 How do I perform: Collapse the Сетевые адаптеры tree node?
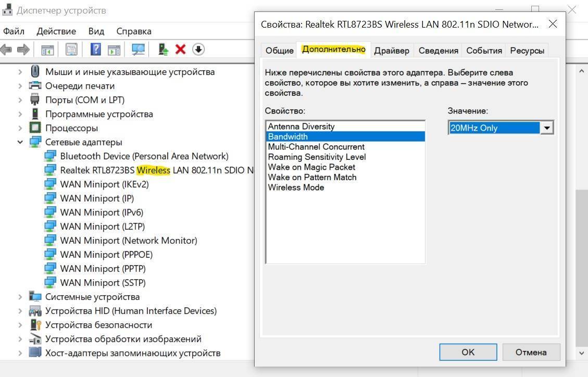20,142
